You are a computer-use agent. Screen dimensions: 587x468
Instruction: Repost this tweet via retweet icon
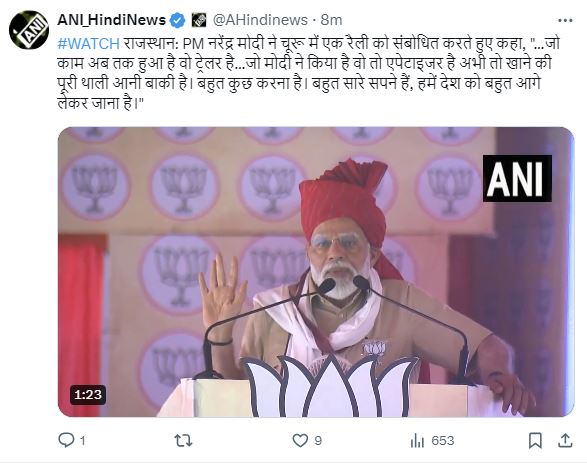183,441
